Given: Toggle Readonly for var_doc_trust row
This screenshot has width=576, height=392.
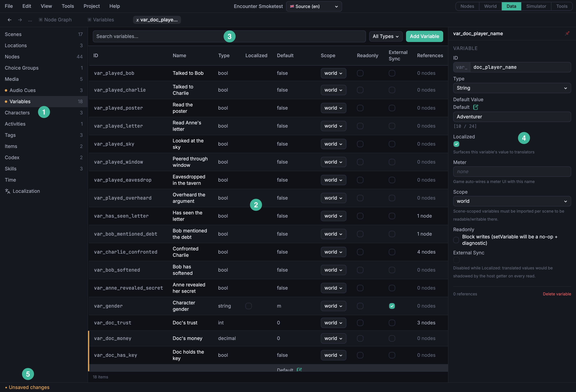Looking at the screenshot, I should [360, 323].
